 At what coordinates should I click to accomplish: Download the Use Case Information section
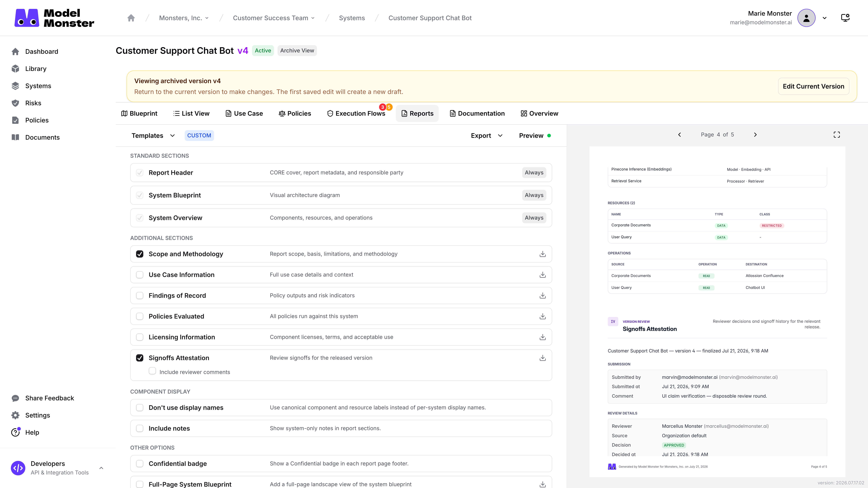pyautogui.click(x=542, y=275)
